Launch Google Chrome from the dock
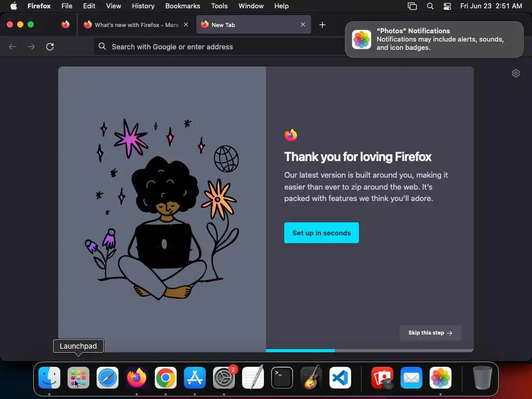Image resolution: width=532 pixels, height=399 pixels. pos(166,378)
